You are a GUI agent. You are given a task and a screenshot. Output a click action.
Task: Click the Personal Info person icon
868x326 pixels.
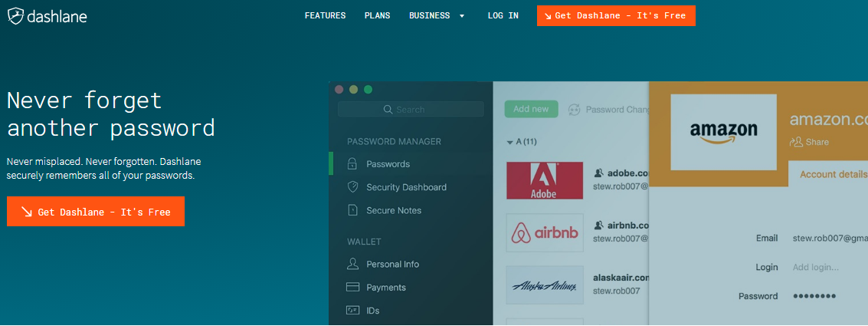[x=352, y=264]
